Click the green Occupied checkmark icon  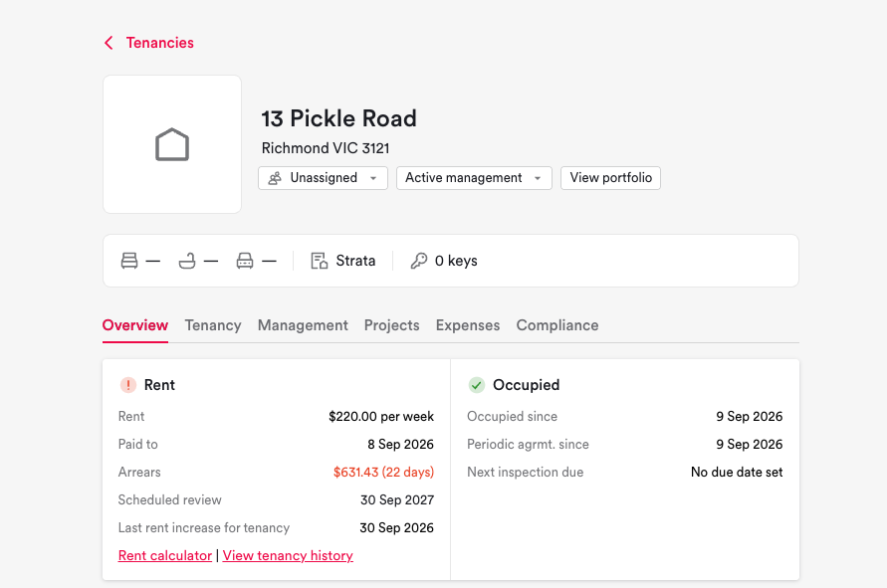pyautogui.click(x=477, y=385)
